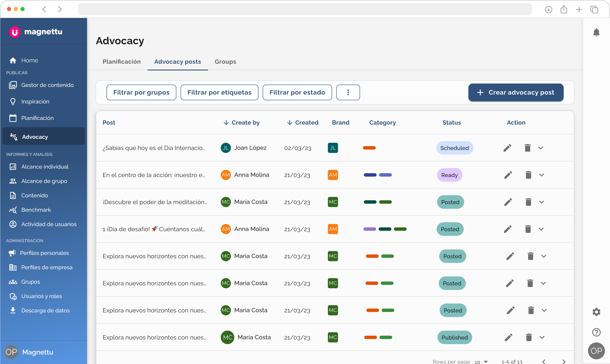Open Descarga de datos in sidebar

click(x=45, y=310)
